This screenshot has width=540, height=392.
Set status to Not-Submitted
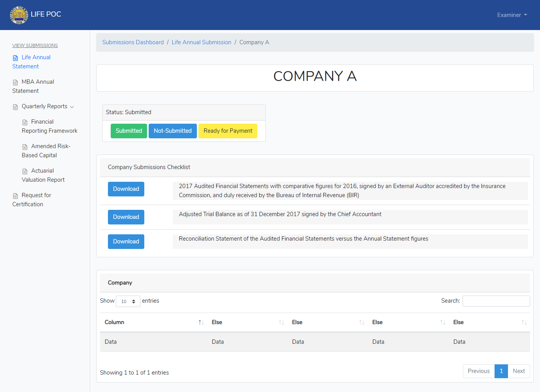[173, 131]
